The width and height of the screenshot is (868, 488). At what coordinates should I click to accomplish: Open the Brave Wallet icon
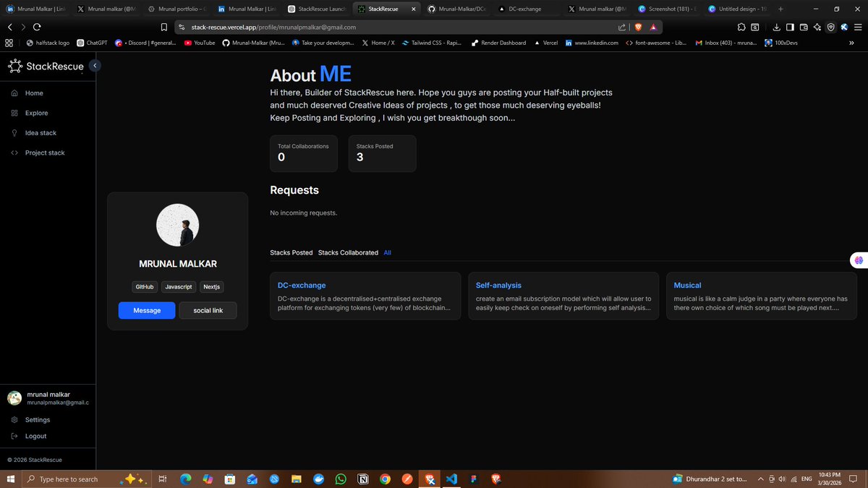tap(804, 27)
